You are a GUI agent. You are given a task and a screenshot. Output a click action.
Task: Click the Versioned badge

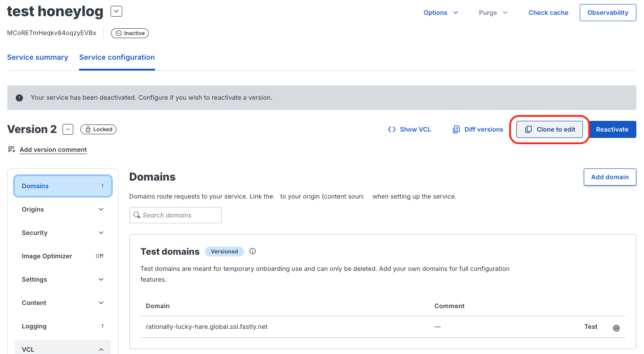click(x=224, y=252)
